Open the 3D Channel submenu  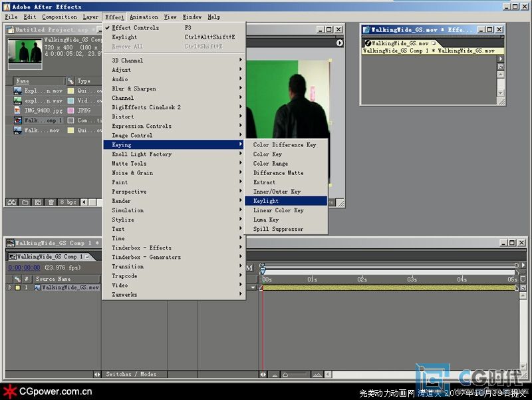174,60
